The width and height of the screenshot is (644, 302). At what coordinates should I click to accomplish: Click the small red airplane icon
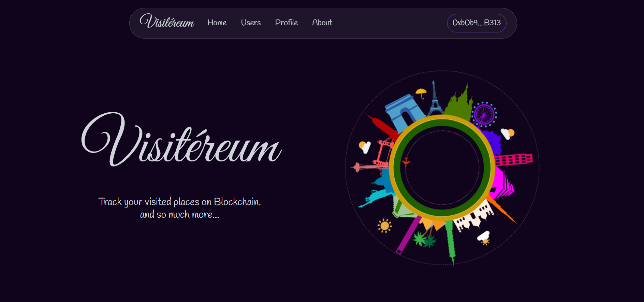click(406, 161)
